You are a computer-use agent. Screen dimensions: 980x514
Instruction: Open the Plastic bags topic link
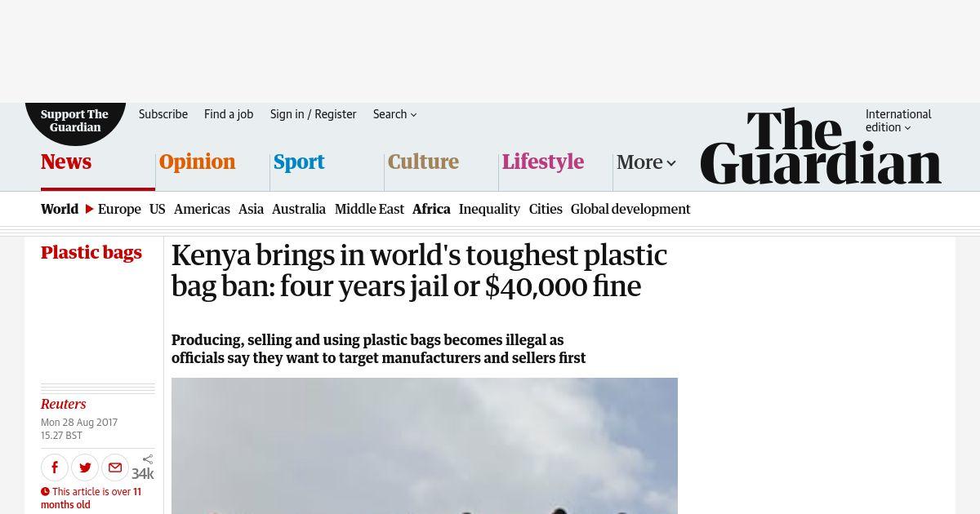point(91,252)
